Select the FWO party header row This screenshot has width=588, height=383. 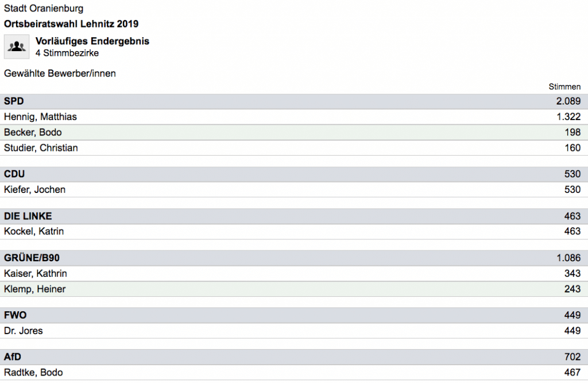click(294, 315)
